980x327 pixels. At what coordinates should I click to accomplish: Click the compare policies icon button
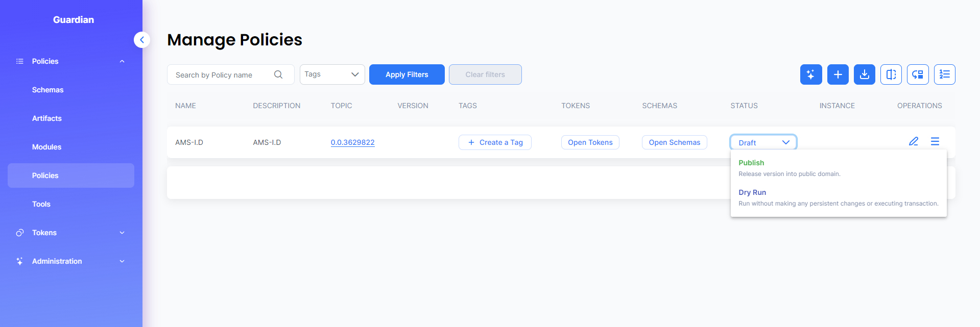[891, 74]
